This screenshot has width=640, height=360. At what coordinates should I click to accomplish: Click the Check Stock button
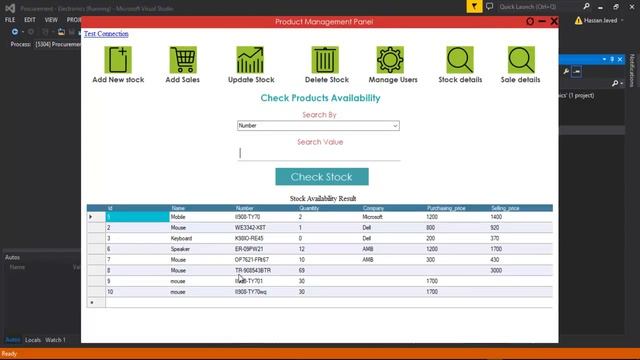coord(322,177)
